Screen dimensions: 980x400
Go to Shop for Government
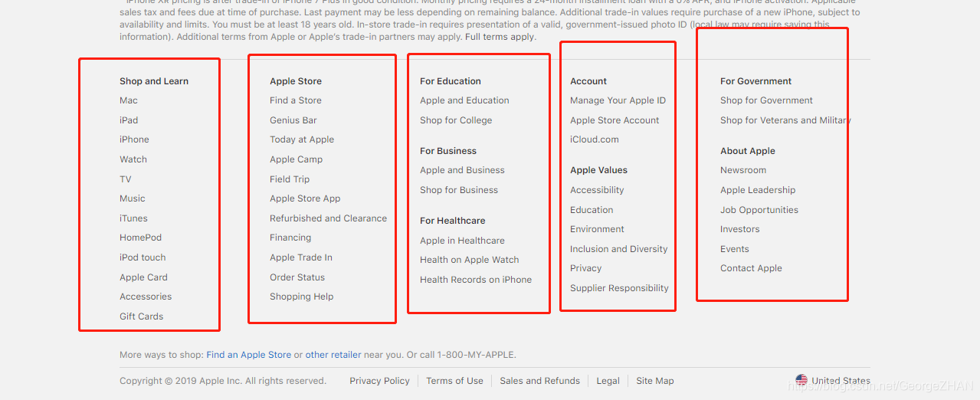[766, 100]
